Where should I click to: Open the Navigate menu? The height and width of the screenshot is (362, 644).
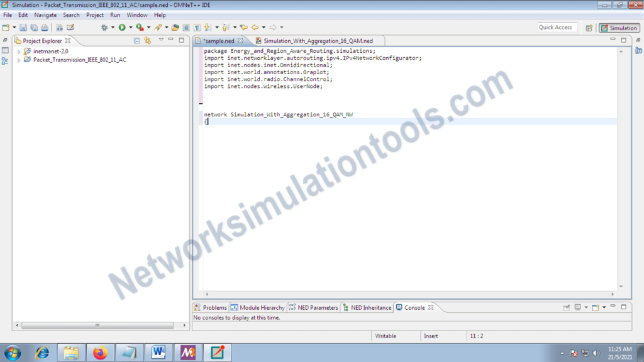click(45, 14)
